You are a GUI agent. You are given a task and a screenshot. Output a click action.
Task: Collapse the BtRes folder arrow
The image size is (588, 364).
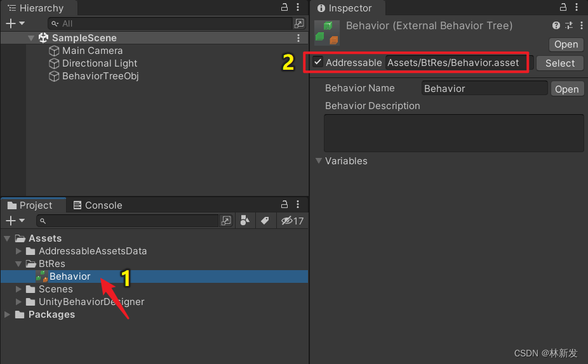click(18, 264)
